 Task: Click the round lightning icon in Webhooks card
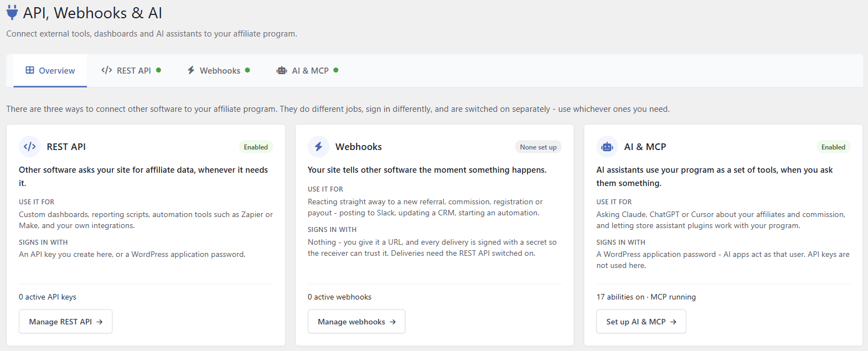click(x=319, y=147)
